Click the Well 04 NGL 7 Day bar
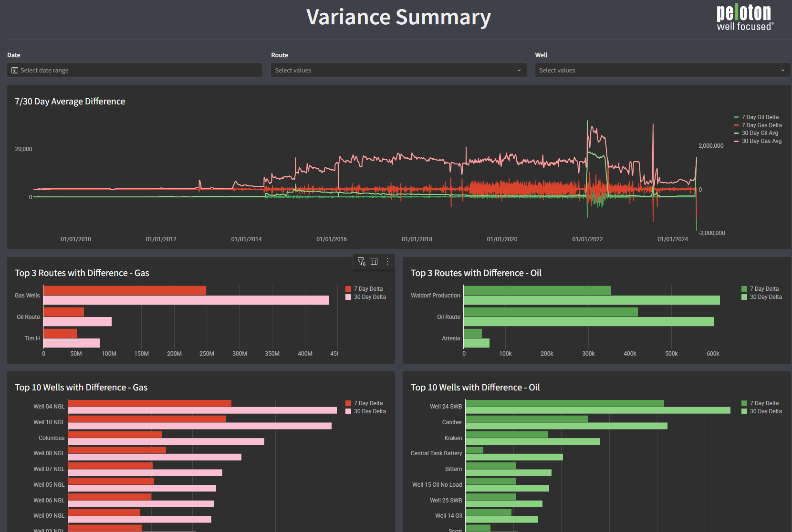 pos(149,403)
